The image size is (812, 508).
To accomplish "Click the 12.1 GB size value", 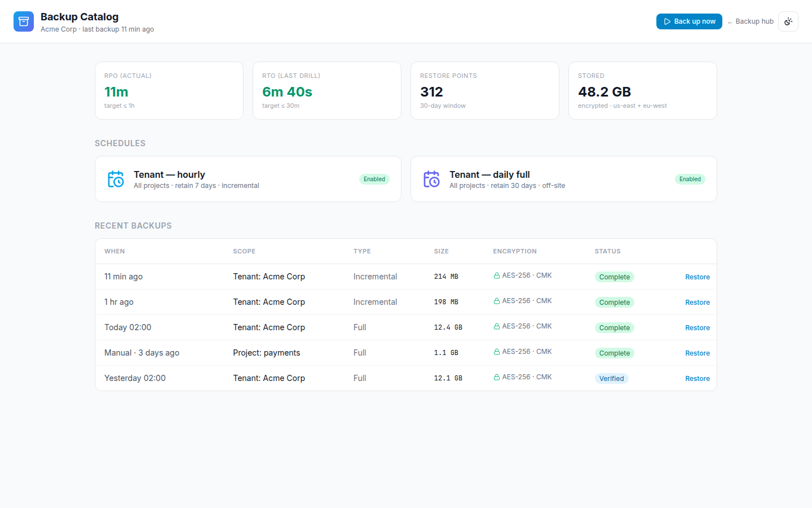I will coord(448,378).
